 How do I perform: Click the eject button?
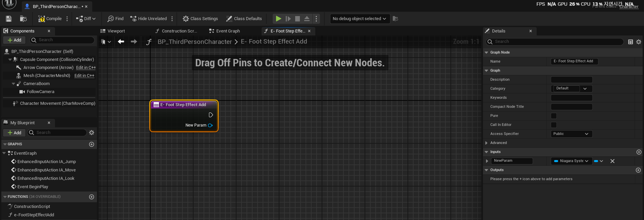coord(307,19)
